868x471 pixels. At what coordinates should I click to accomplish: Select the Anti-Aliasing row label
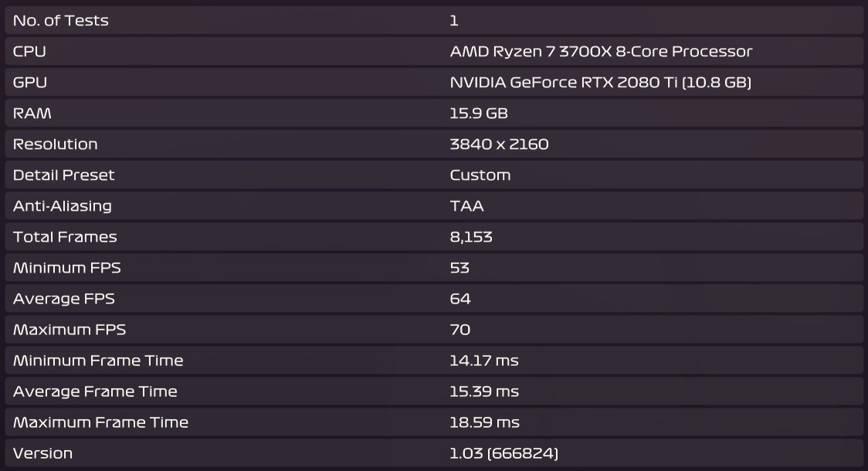[x=63, y=206]
